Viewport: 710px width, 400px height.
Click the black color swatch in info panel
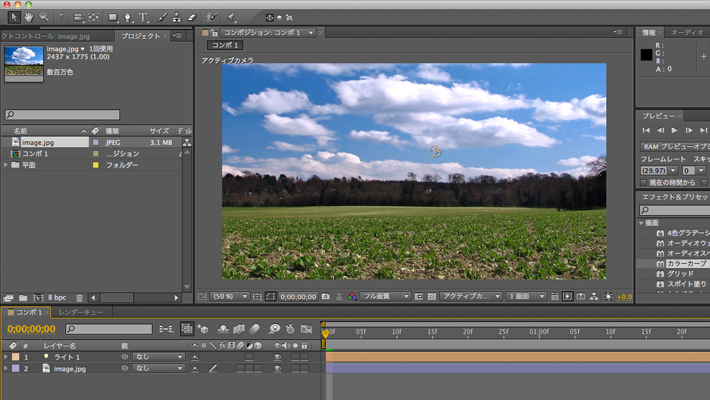pyautogui.click(x=646, y=54)
